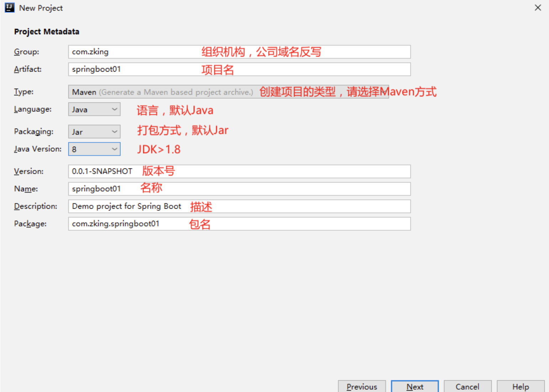Click the IntelliJ IDEA icon in title bar
The image size is (549, 392).
pos(9,7)
